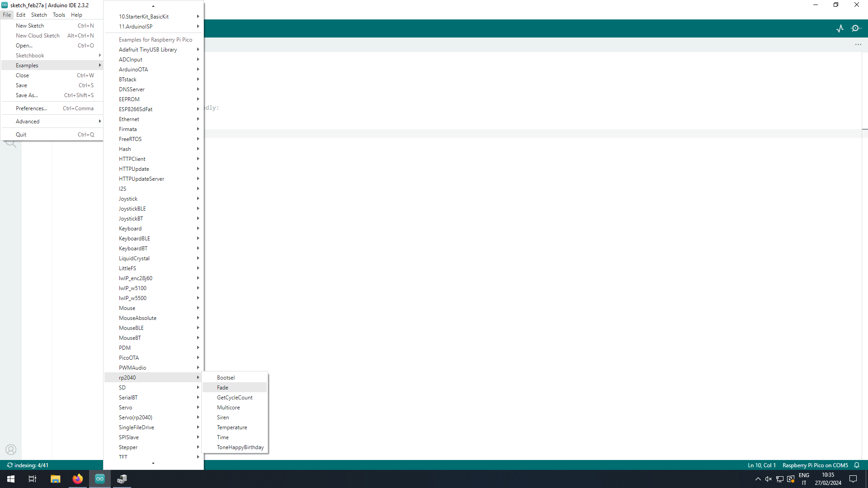Select the Ethernet examples entry
The width and height of the screenshot is (868, 488).
click(x=154, y=119)
